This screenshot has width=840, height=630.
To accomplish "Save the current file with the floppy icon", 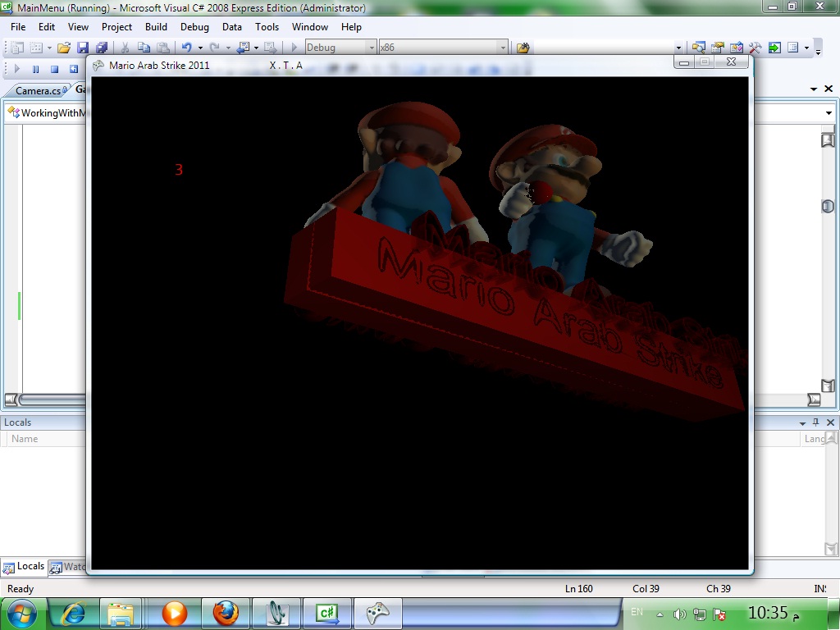I will point(83,48).
